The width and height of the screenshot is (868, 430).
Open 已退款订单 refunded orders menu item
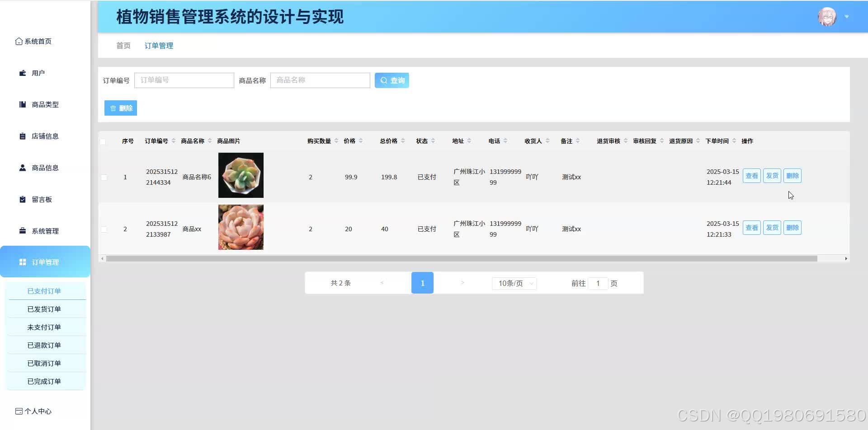[x=43, y=345]
